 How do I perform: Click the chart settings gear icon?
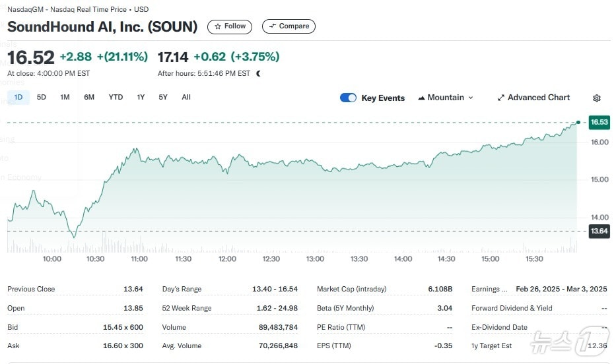pyautogui.click(x=597, y=98)
